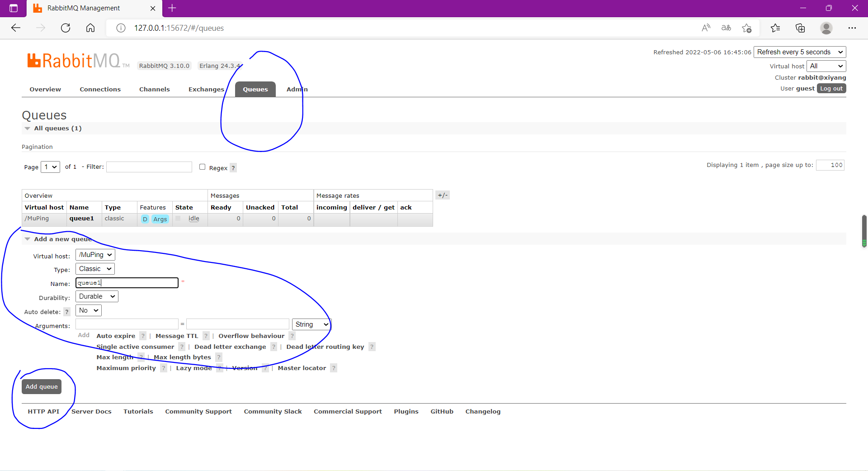This screenshot has height=471, width=868.
Task: Go to the browser home page
Action: click(90, 28)
